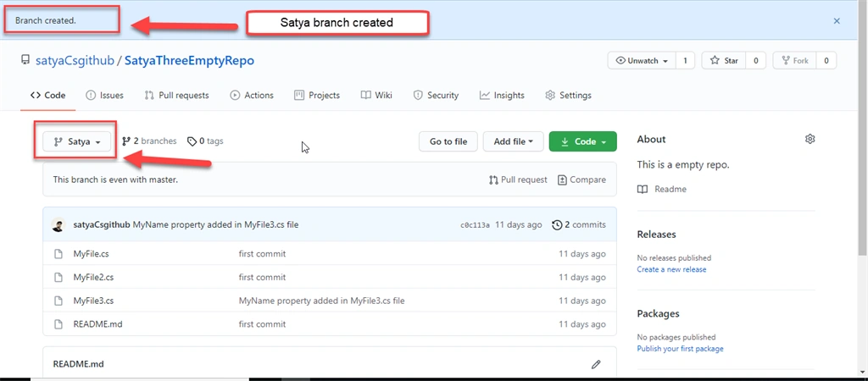Open first commit message on MyFile.cs row
Image resolution: width=868 pixels, height=381 pixels.
pos(263,254)
